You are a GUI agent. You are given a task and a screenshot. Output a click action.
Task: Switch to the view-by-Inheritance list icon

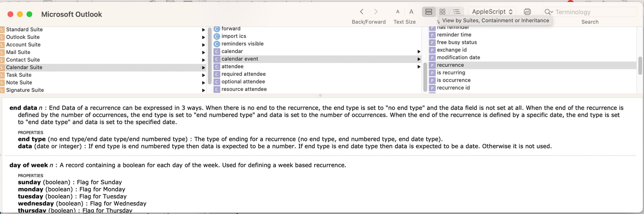point(457,12)
